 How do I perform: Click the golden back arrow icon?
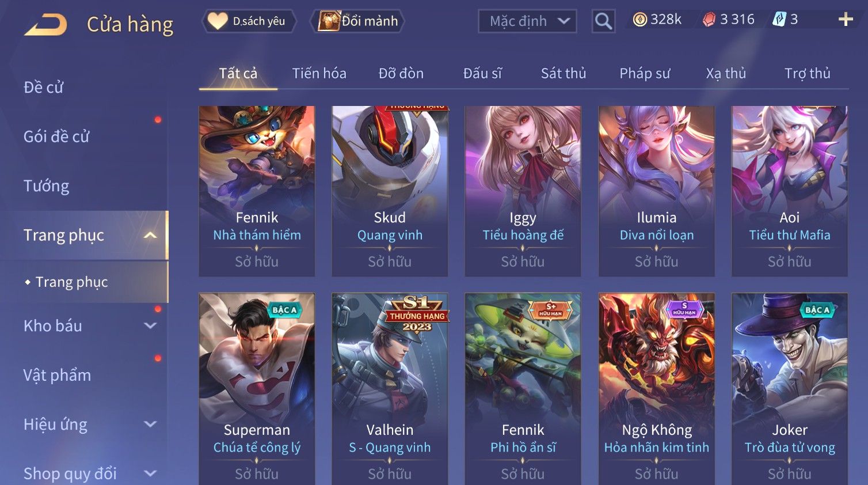pyautogui.click(x=45, y=25)
